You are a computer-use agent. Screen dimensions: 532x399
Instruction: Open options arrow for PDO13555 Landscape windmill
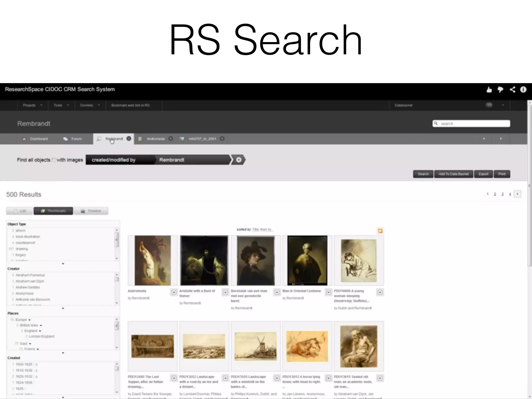[277, 378]
